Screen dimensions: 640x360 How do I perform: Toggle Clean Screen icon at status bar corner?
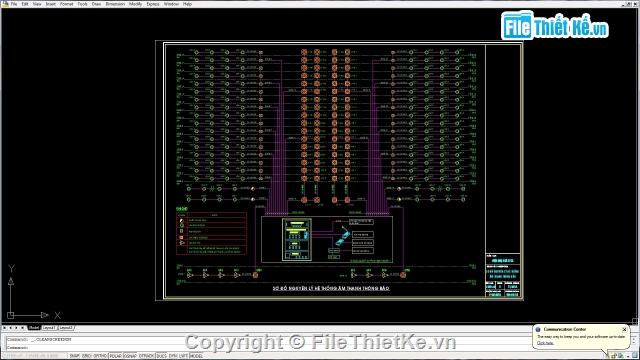635,356
